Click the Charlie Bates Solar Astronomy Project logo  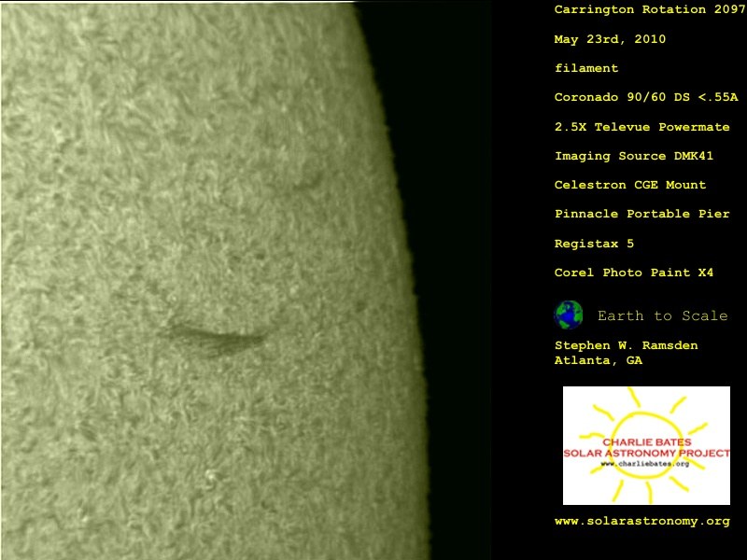[x=646, y=445]
